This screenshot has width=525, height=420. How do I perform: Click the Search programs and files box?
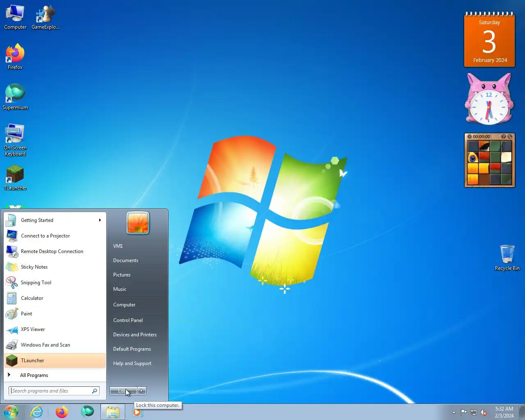pyautogui.click(x=54, y=391)
